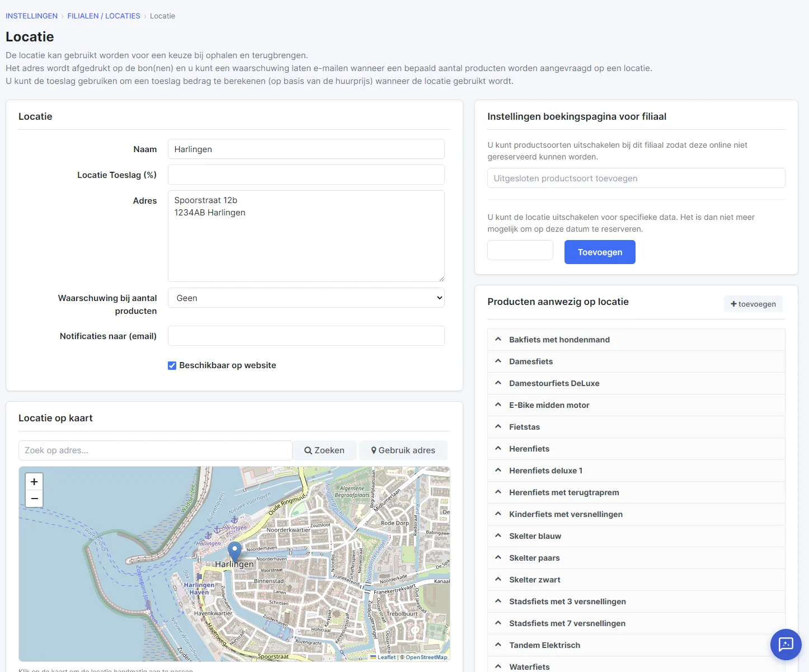Viewport: 809px width, 672px height.
Task: Toggle chevron for Herenfiets deluxe 1
Action: [x=498, y=470]
